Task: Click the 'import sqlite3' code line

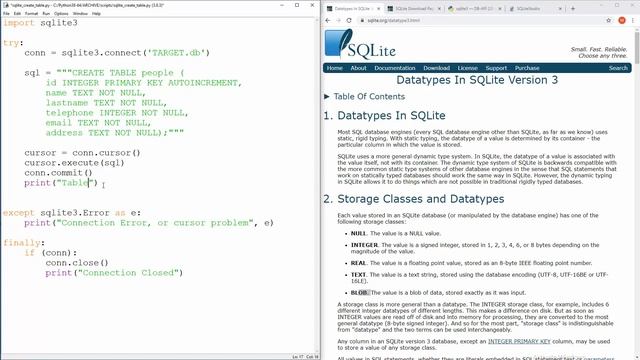Action: coord(40,23)
